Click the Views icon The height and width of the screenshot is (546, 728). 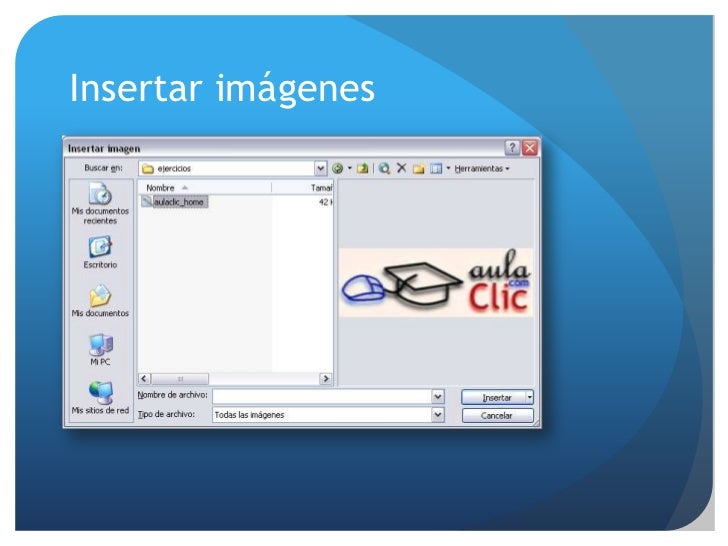(x=436, y=169)
